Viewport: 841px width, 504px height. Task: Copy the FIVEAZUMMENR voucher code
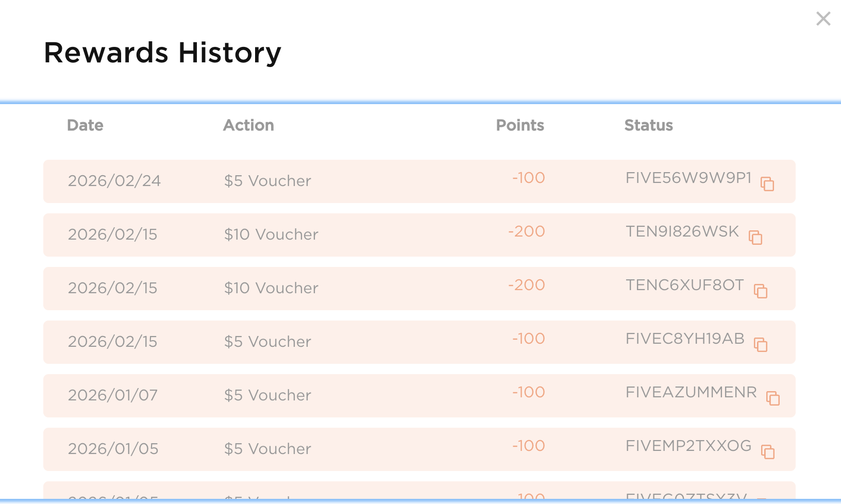pyautogui.click(x=773, y=398)
